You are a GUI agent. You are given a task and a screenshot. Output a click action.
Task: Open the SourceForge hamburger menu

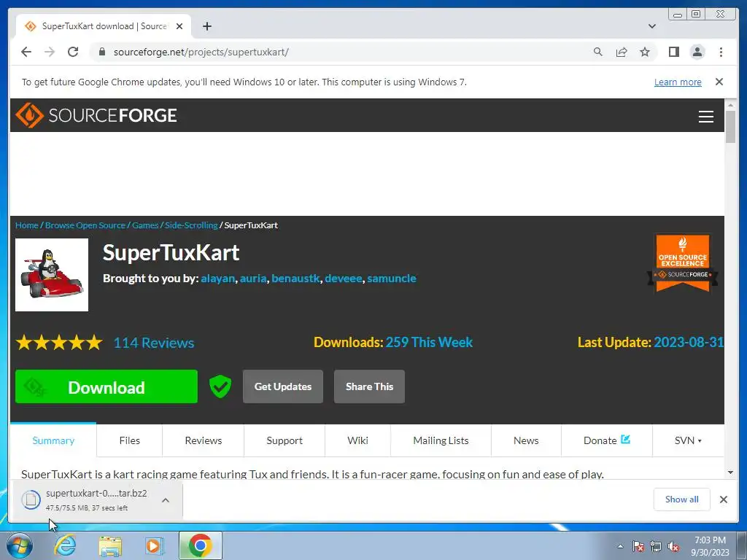[x=706, y=116]
